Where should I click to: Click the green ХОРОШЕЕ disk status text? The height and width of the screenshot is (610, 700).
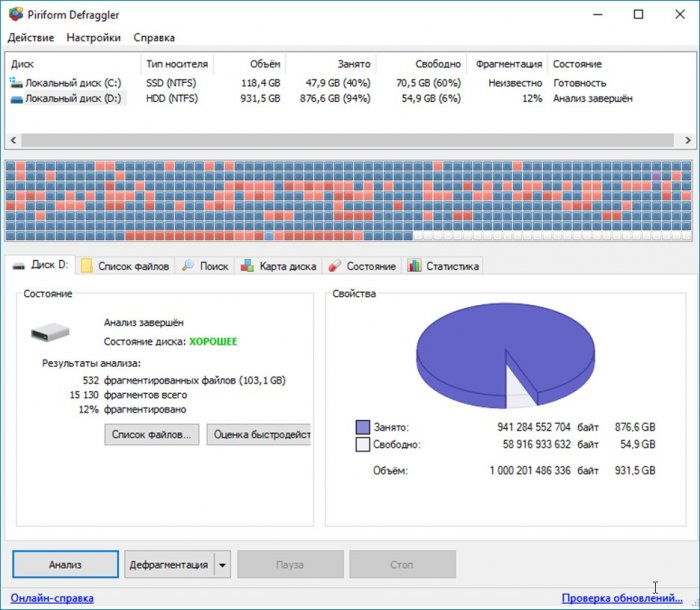213,342
